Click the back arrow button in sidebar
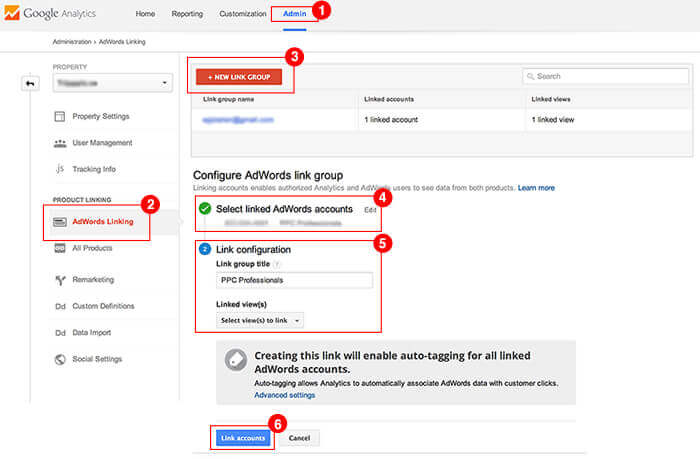Screen dimensions: 700x459 [x=30, y=83]
